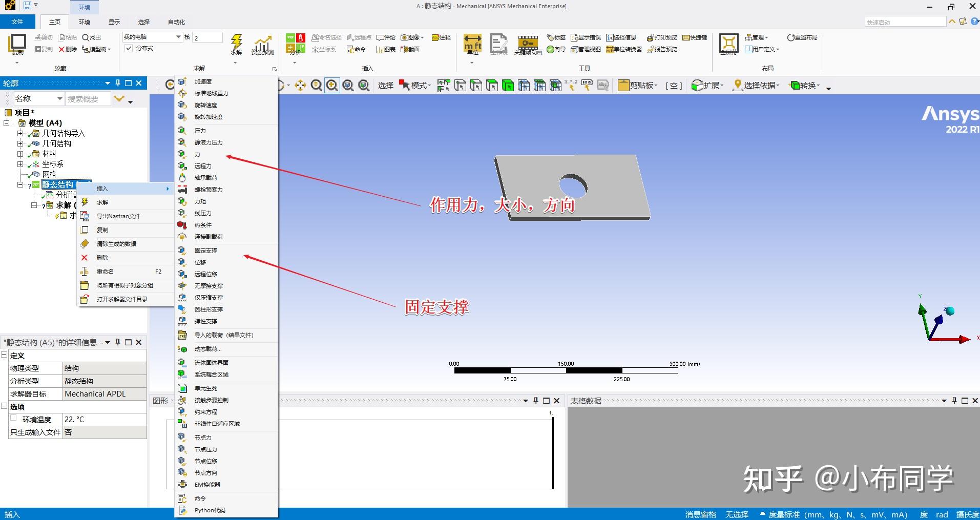Open the 单位转换器 tool icon
This screenshot has height=520, width=980.
point(610,49)
